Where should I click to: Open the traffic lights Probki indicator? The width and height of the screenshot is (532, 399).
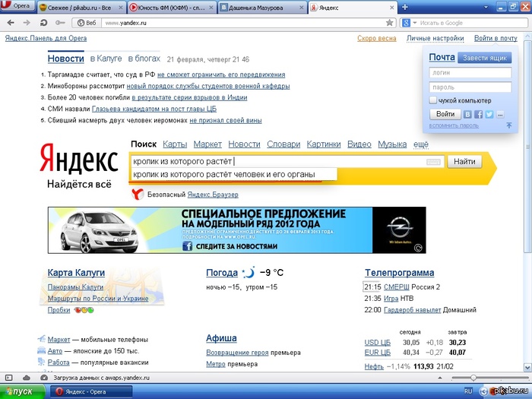(84, 310)
